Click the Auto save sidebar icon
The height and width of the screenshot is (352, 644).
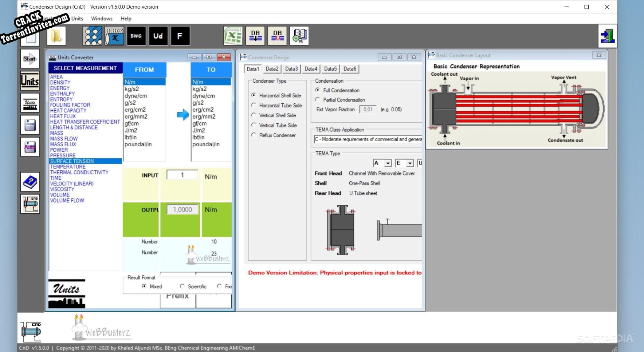click(x=30, y=147)
